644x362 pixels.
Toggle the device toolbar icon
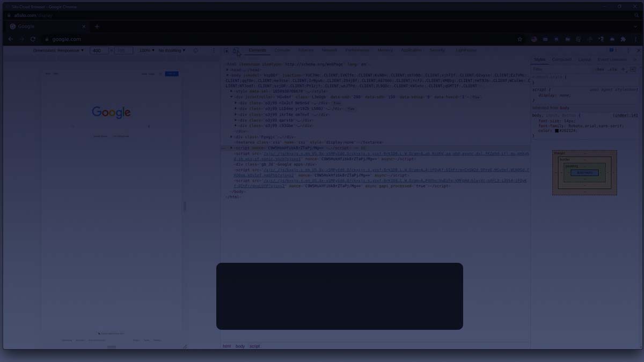tap(235, 50)
